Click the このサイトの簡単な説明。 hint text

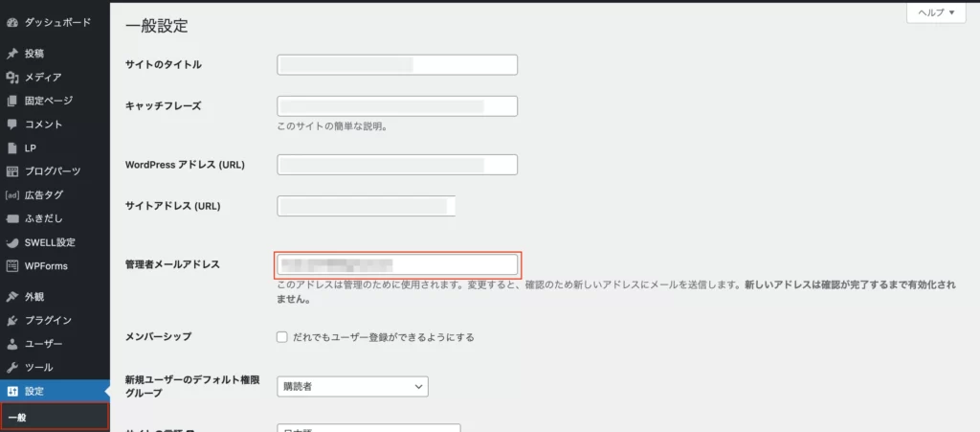tap(332, 126)
